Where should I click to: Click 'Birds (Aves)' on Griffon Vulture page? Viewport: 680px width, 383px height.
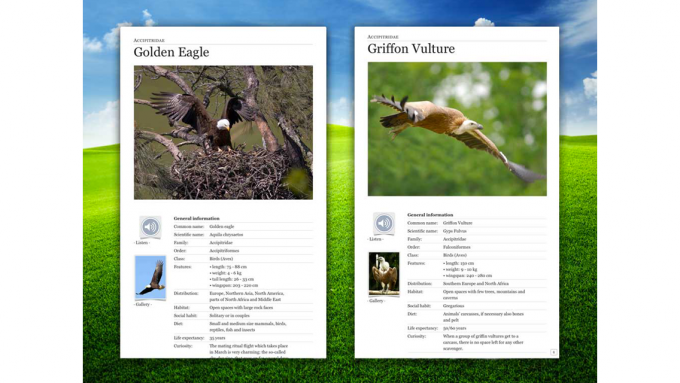point(455,255)
